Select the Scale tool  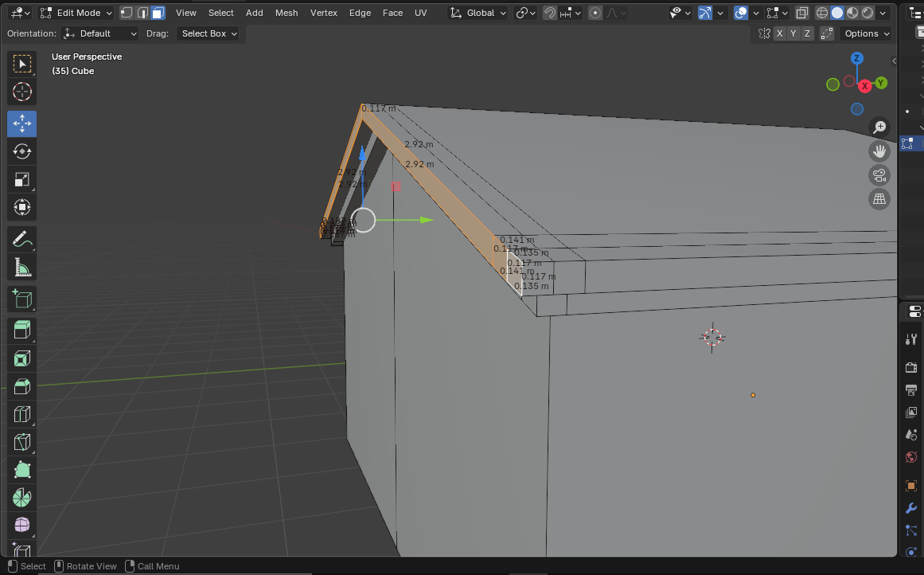click(x=21, y=179)
